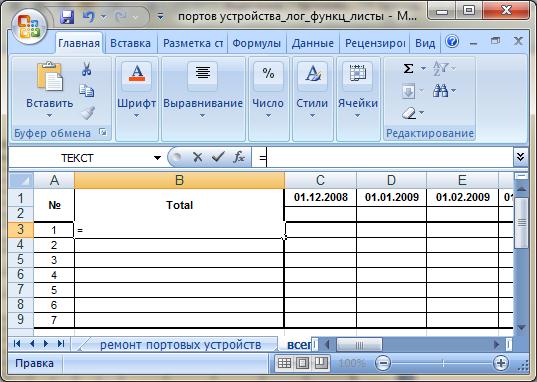
Task: Select column C header
Action: (320, 180)
